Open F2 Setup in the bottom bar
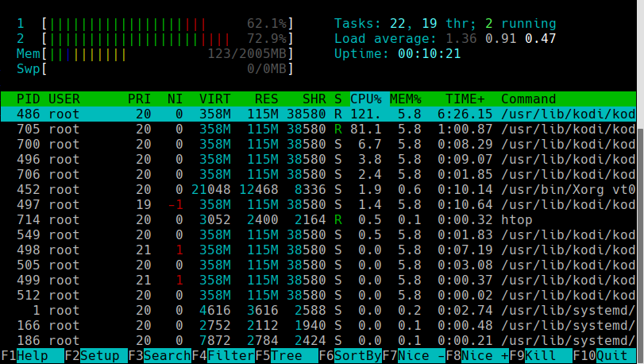Screen dimensions: 644x364 click(96, 356)
